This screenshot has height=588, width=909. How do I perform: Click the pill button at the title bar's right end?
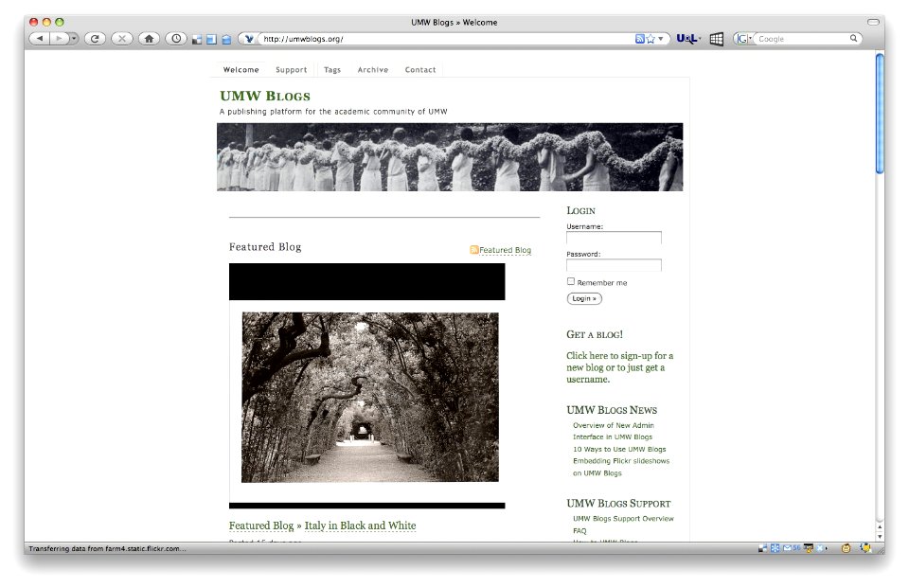coord(873,22)
